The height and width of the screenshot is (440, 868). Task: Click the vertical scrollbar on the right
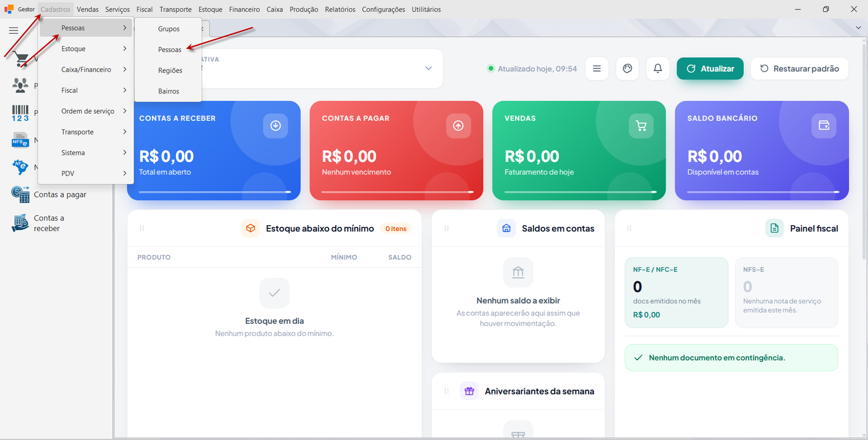864,152
